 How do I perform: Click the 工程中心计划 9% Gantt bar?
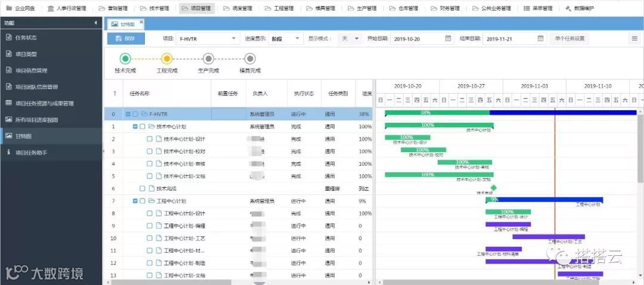(x=544, y=200)
